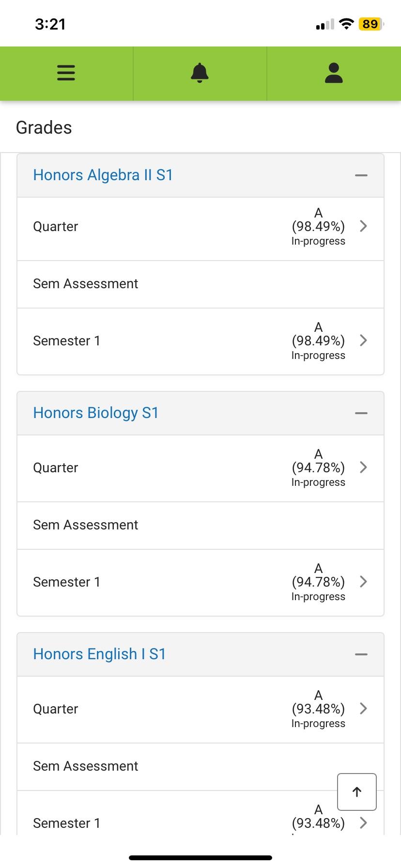View Honors Biology Semester 1 grade details
Screen dimensions: 401x868
(363, 582)
